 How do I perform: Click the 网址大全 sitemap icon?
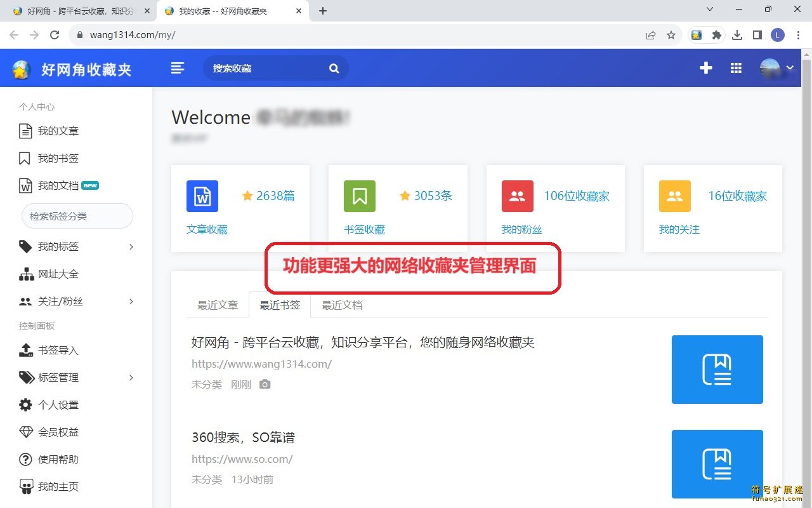tap(26, 274)
